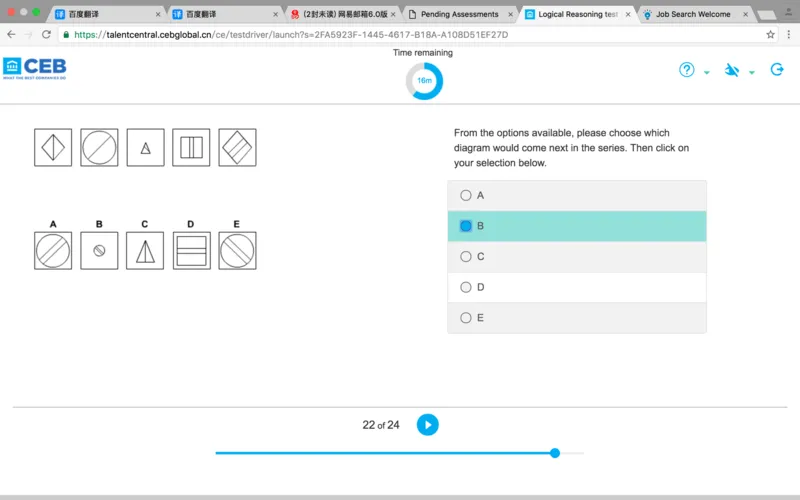The height and width of the screenshot is (500, 800).
Task: Click the accessibility crossed-eye icon
Action: coord(732,70)
